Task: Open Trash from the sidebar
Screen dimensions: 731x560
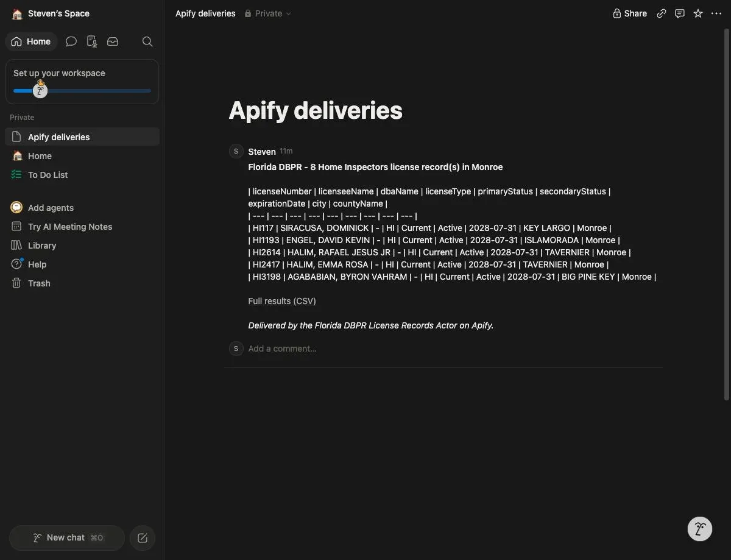Action: pos(82,283)
